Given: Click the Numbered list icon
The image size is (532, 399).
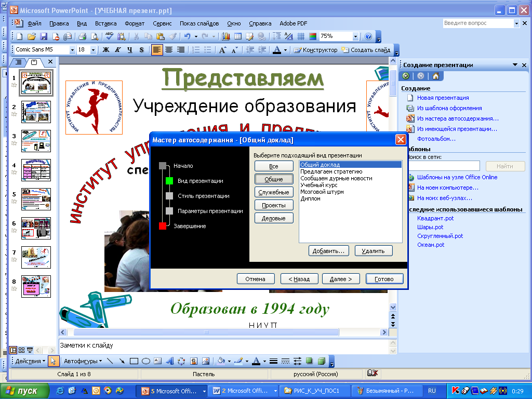Looking at the screenshot, I should (x=196, y=50).
